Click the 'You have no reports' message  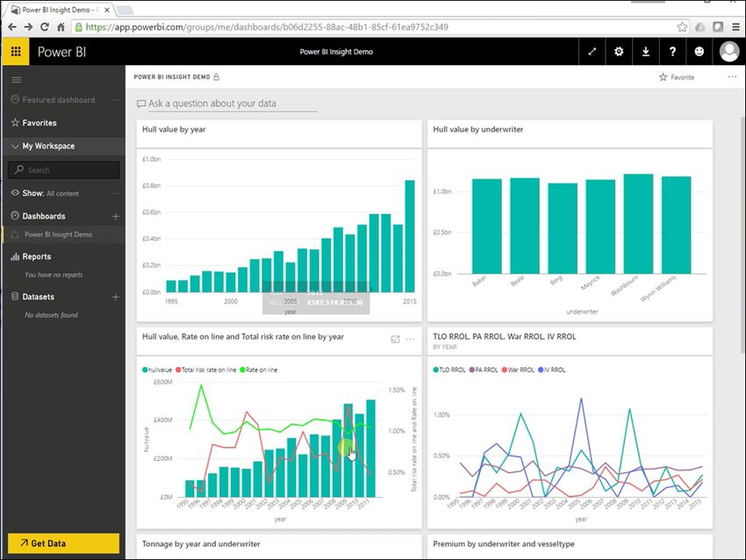click(x=54, y=275)
